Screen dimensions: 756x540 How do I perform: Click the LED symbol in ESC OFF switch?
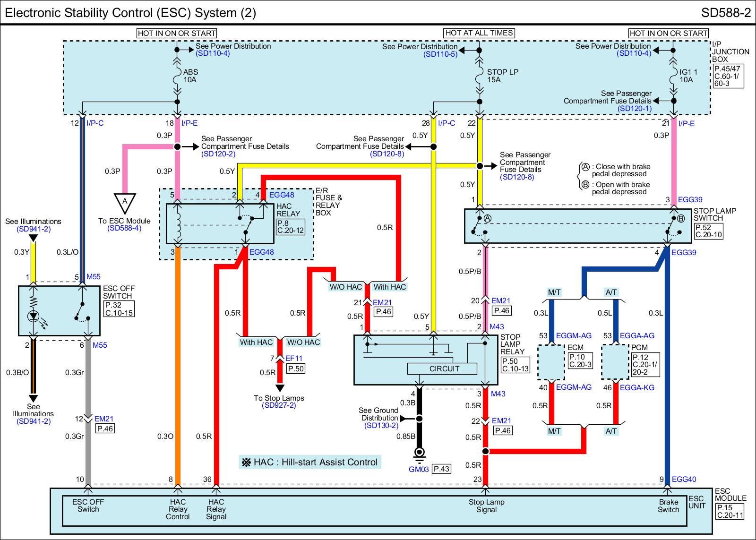point(33,316)
